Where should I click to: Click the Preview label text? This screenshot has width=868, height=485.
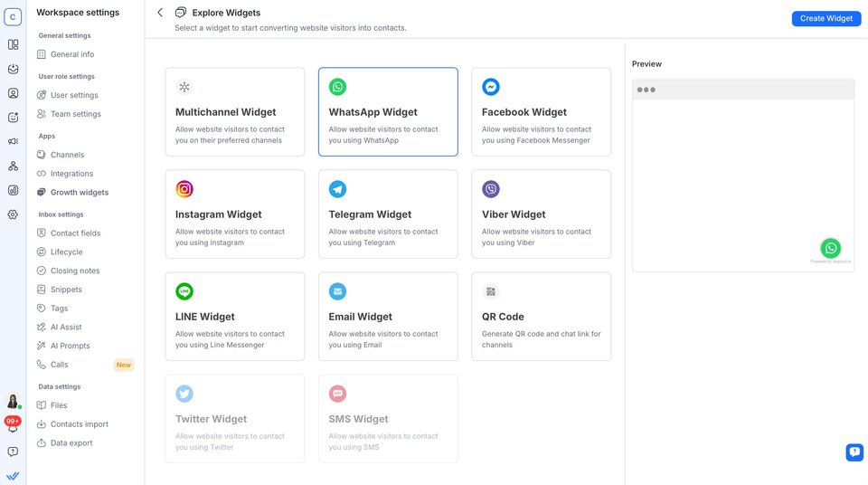coord(646,63)
